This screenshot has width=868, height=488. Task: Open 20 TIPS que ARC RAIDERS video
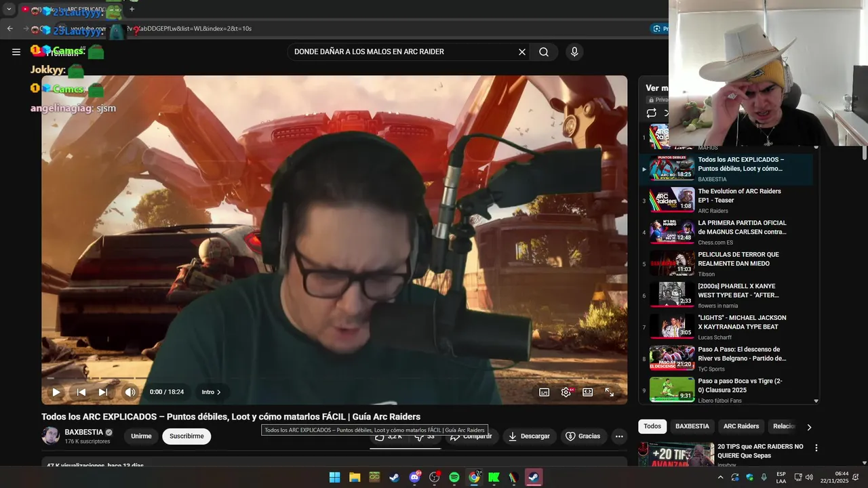point(760,451)
